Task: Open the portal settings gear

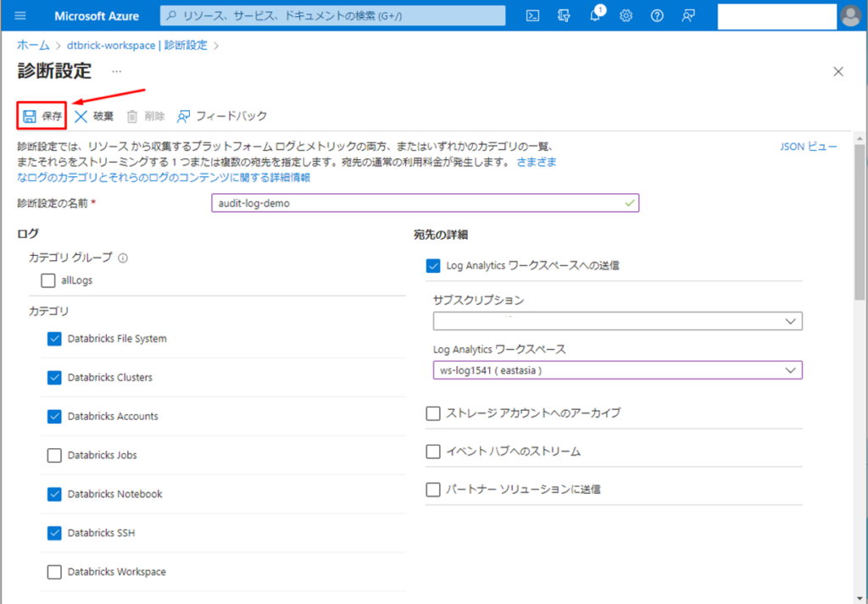Action: 626,16
